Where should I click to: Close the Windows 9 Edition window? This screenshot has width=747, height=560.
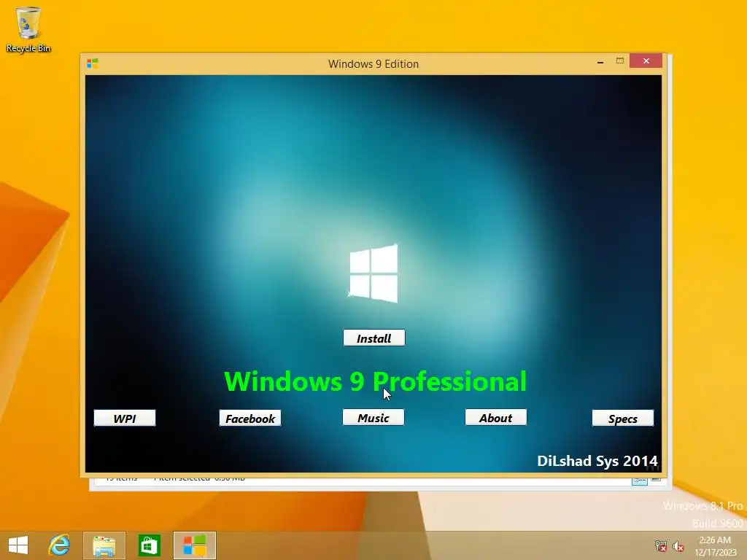pyautogui.click(x=646, y=61)
